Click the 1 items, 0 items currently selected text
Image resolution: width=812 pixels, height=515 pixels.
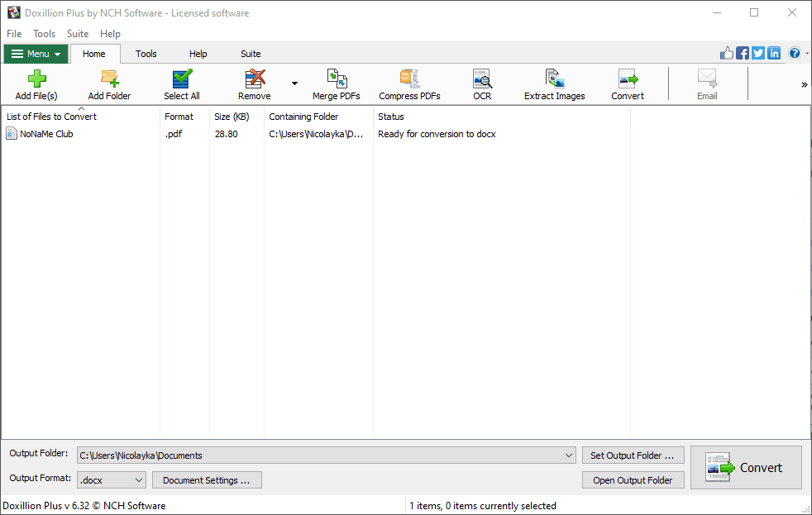pyautogui.click(x=483, y=506)
